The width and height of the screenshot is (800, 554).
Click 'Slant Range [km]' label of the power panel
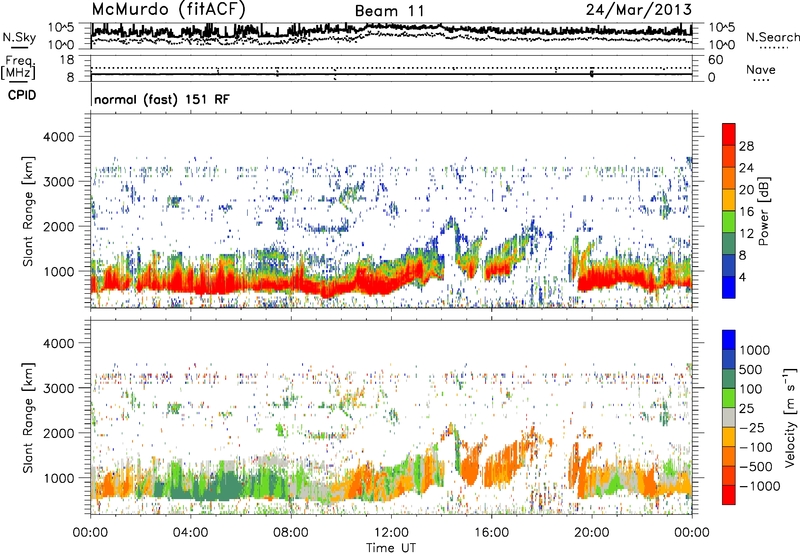click(28, 211)
